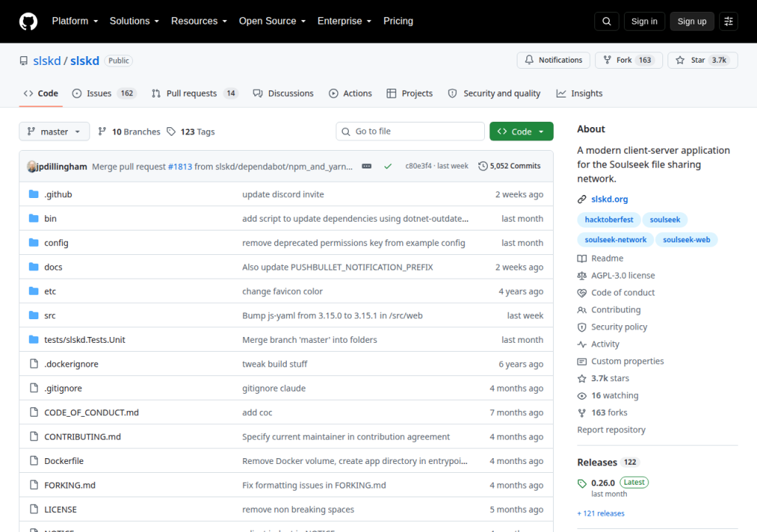This screenshot has width=757, height=532.
Task: Click the 123 Tags tag icon
Action: 171,132
